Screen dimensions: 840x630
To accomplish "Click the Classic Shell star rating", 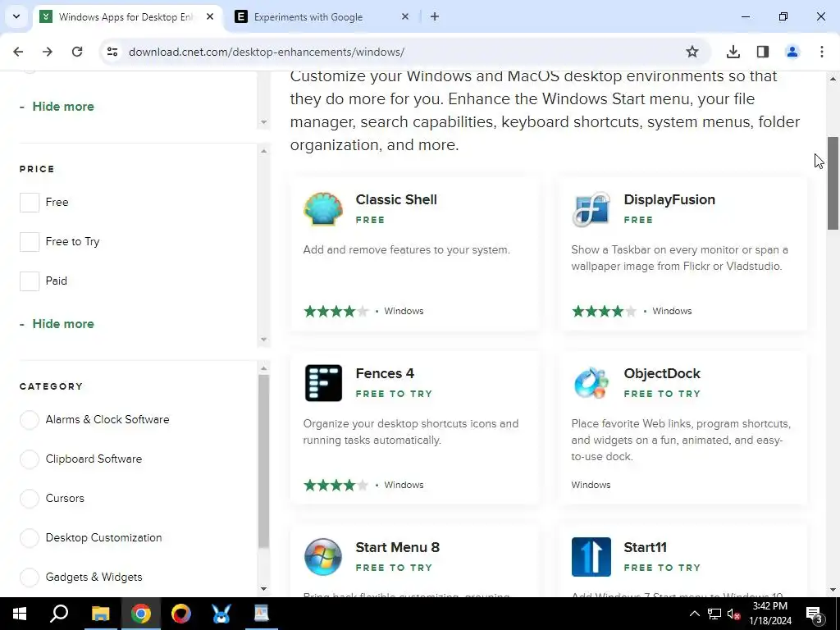I will pos(336,311).
